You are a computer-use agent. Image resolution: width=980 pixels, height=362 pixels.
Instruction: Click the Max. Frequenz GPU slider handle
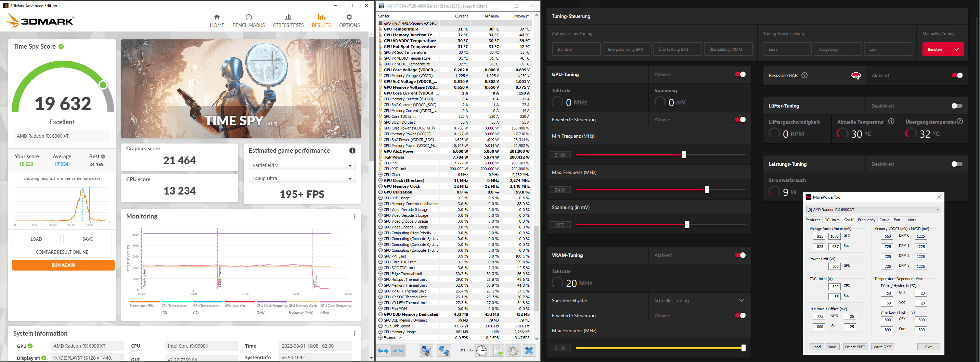point(707,190)
